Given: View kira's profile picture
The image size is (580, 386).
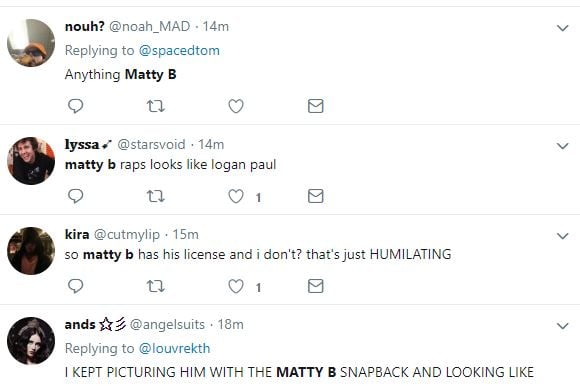Looking at the screenshot, I should pos(31,251).
